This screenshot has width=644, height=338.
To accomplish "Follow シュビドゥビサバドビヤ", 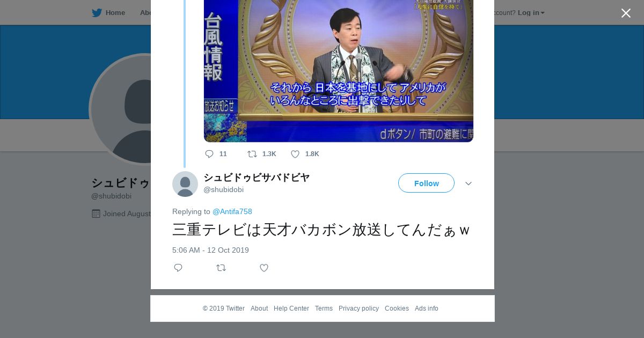I will 426,183.
